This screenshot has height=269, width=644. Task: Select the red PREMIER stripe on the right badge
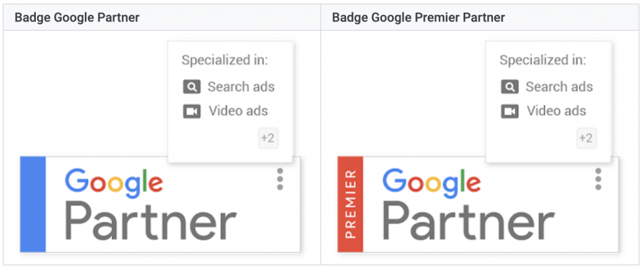[x=350, y=204]
